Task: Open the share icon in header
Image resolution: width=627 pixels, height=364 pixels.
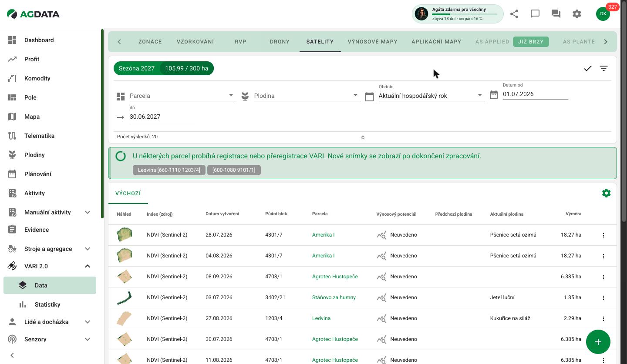Action: (514, 14)
